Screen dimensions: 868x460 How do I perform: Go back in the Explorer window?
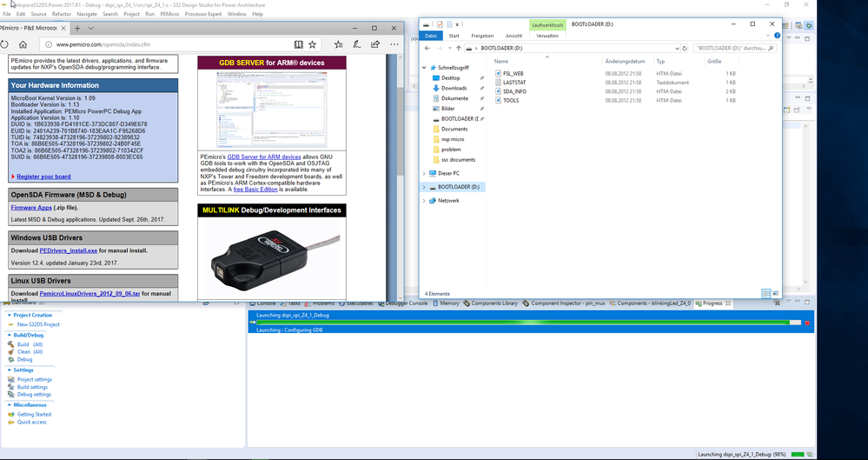[x=427, y=48]
